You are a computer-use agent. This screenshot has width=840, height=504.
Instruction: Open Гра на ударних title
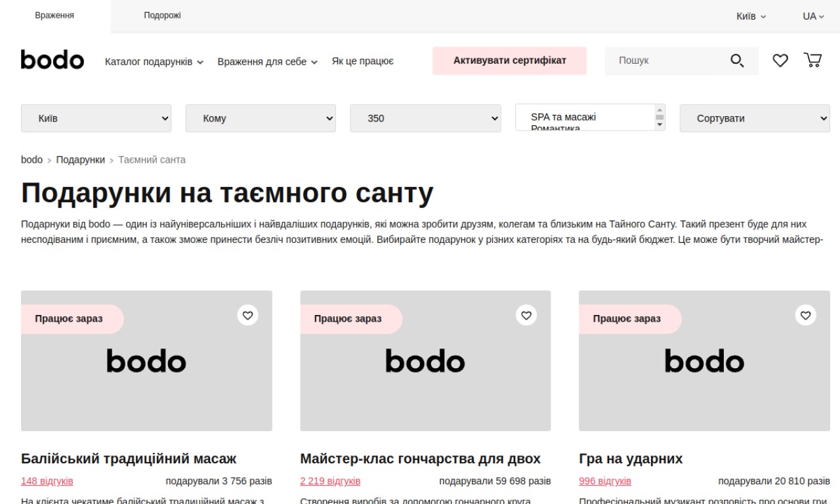tap(631, 458)
